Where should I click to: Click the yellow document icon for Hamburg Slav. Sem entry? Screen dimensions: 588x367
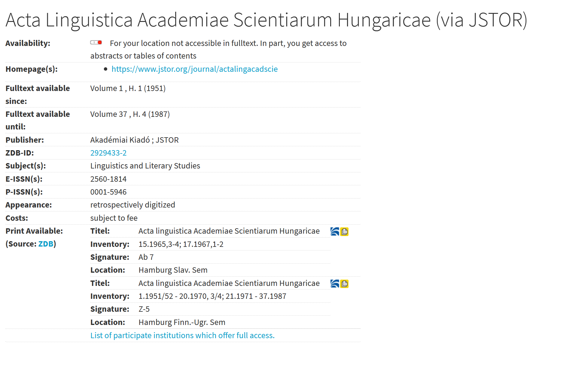point(344,232)
